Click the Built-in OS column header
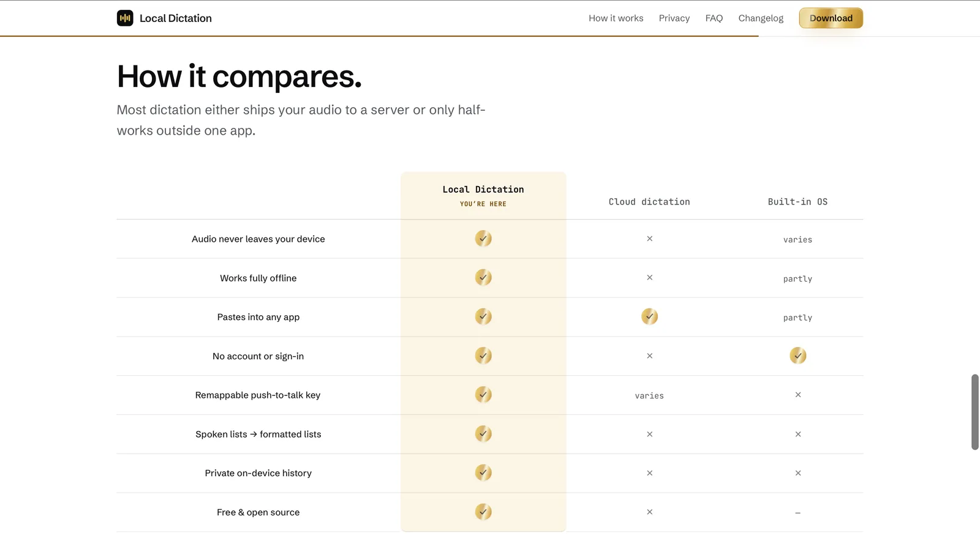This screenshot has height=560, width=980. [x=797, y=202]
